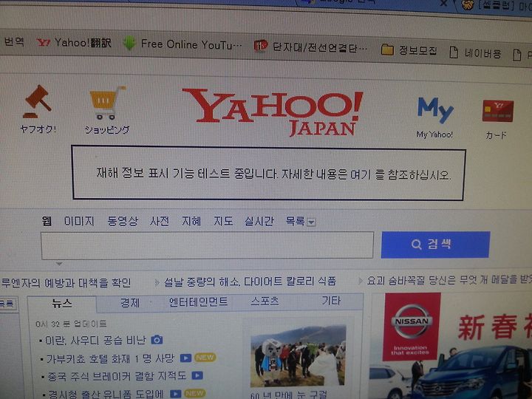The width and height of the screenshot is (532, 399).
Task: Close the browser tab with the X
Action: point(443,4)
